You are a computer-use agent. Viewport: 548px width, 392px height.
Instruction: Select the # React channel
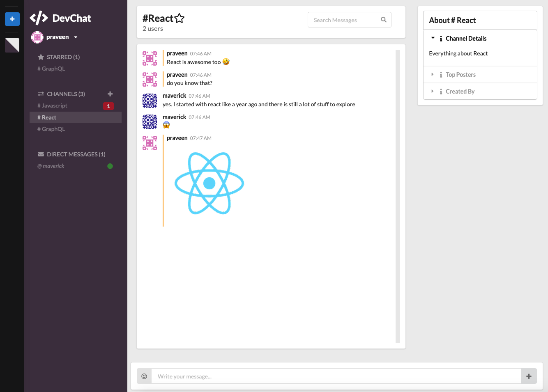(x=76, y=117)
